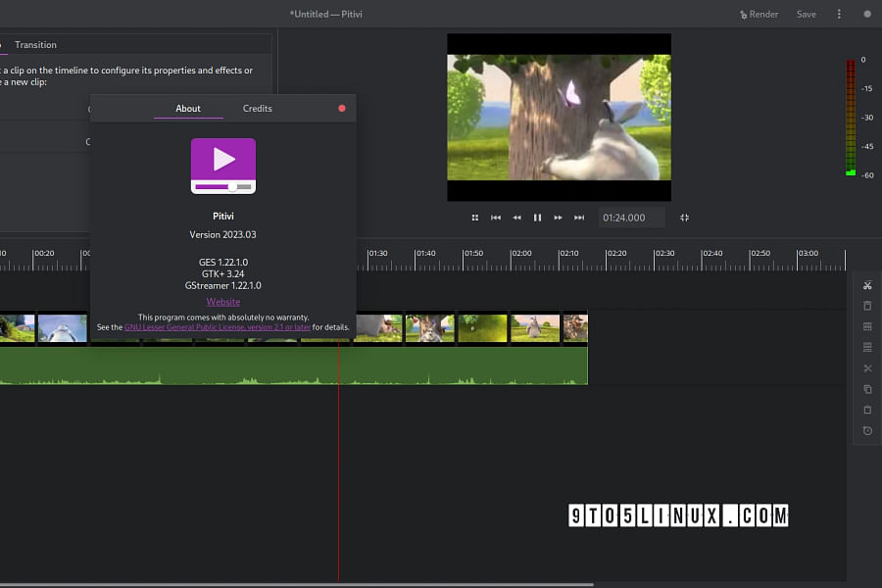Split the clip with the scissors tool

pyautogui.click(x=867, y=284)
